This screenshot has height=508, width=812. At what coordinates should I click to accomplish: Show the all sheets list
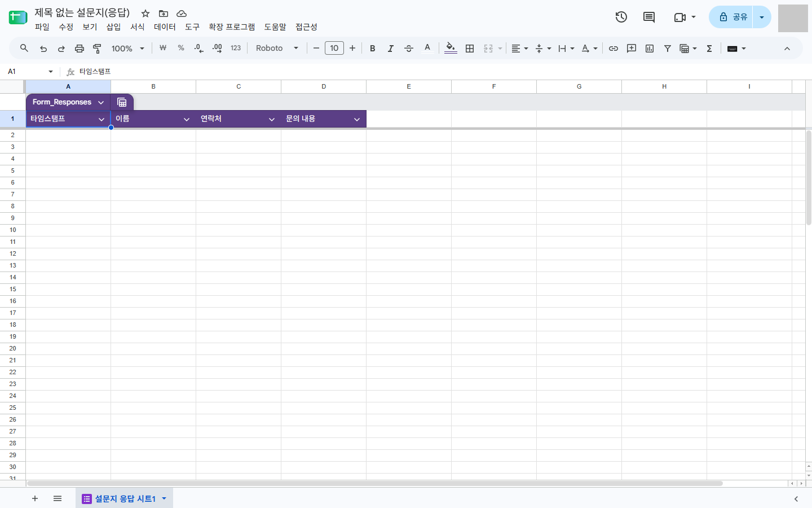click(x=58, y=498)
